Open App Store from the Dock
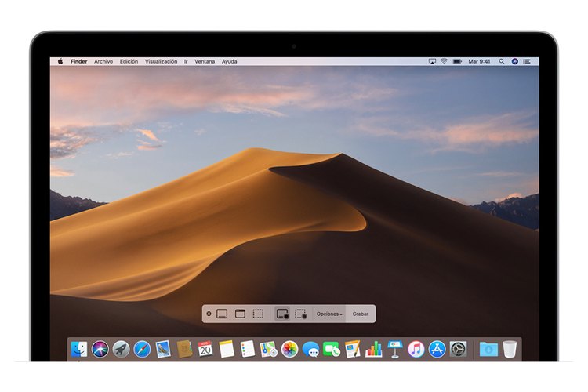Viewport: 588px width, 392px height. pos(437,349)
